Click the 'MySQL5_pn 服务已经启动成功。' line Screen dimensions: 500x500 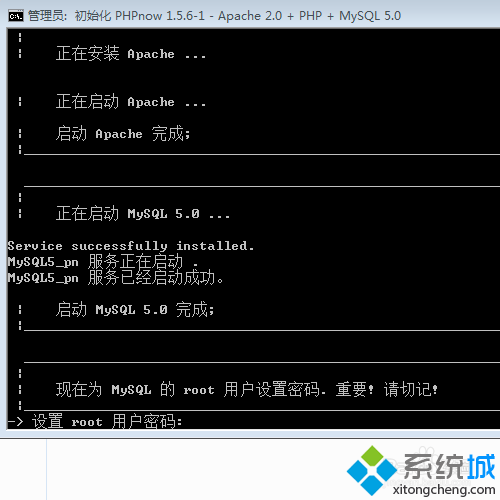[x=115, y=278]
